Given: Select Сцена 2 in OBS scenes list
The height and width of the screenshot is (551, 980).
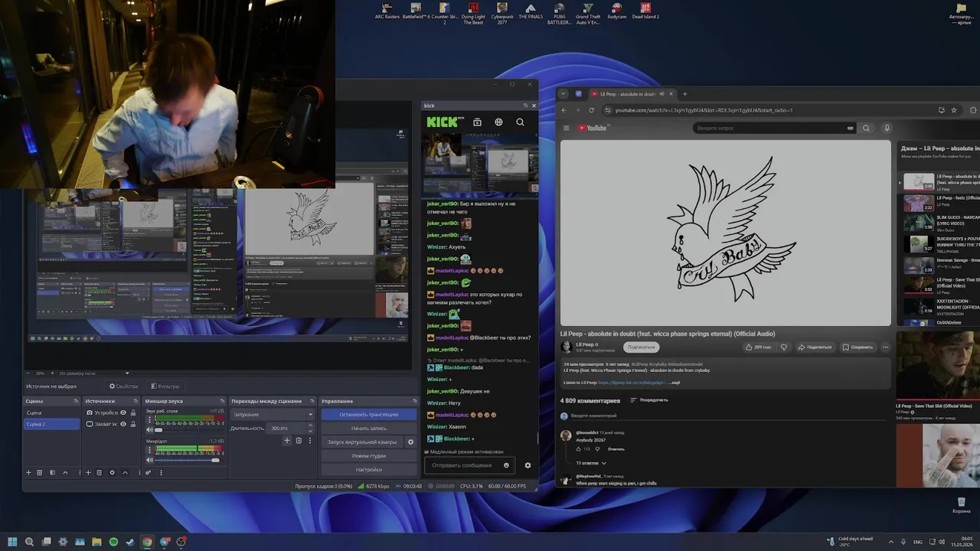Looking at the screenshot, I should pos(51,424).
